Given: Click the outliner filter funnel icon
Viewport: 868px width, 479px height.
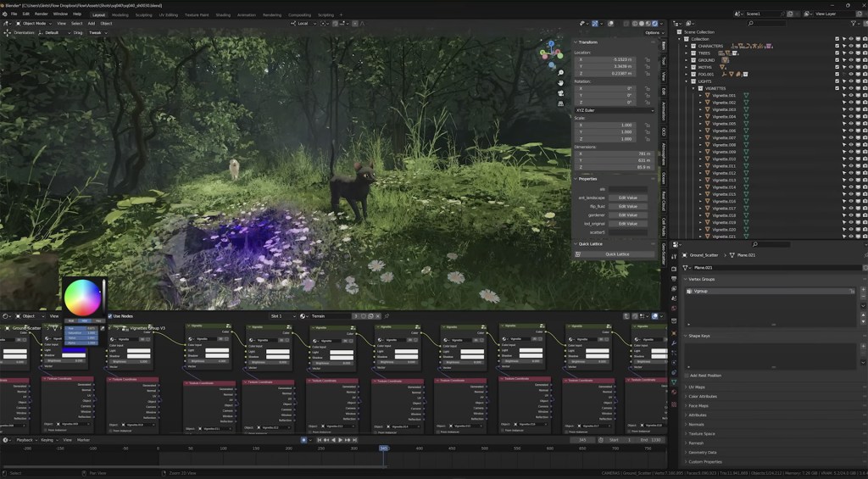Looking at the screenshot, I should [853, 23].
